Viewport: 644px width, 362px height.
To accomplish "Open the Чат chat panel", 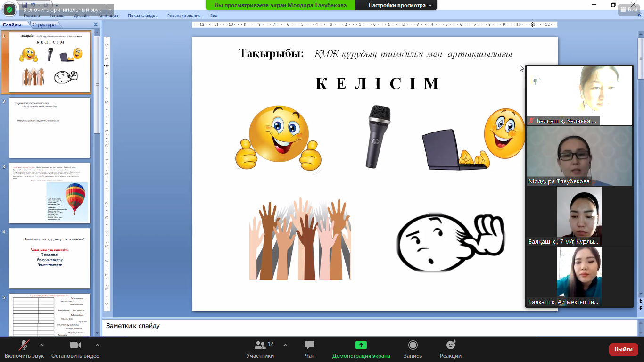I will pos(309,345).
